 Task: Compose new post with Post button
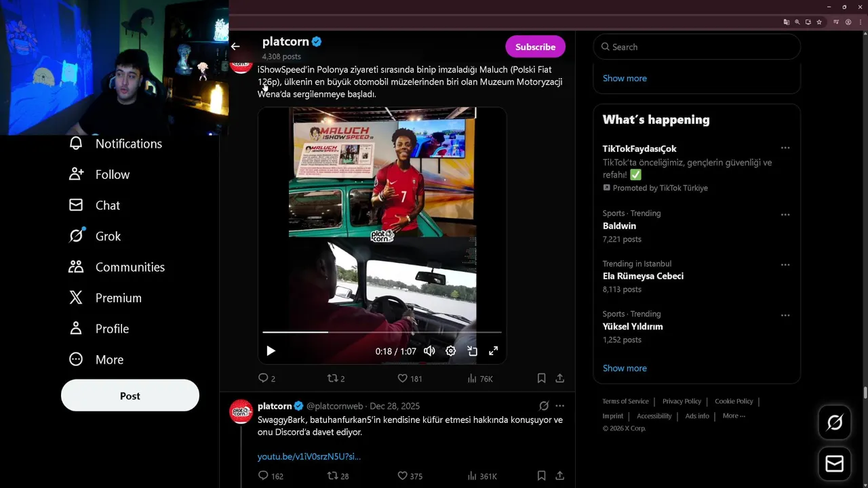130,396
